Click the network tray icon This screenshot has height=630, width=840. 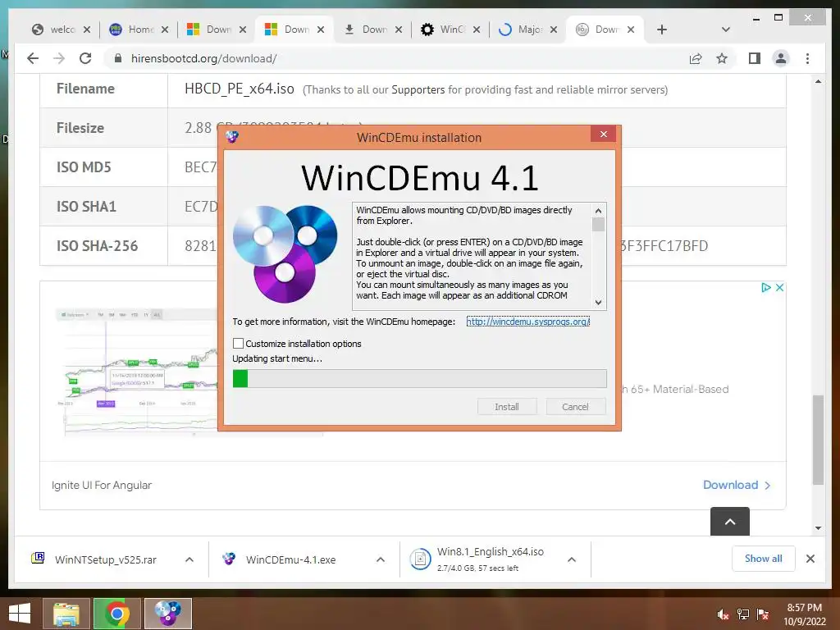click(x=743, y=614)
